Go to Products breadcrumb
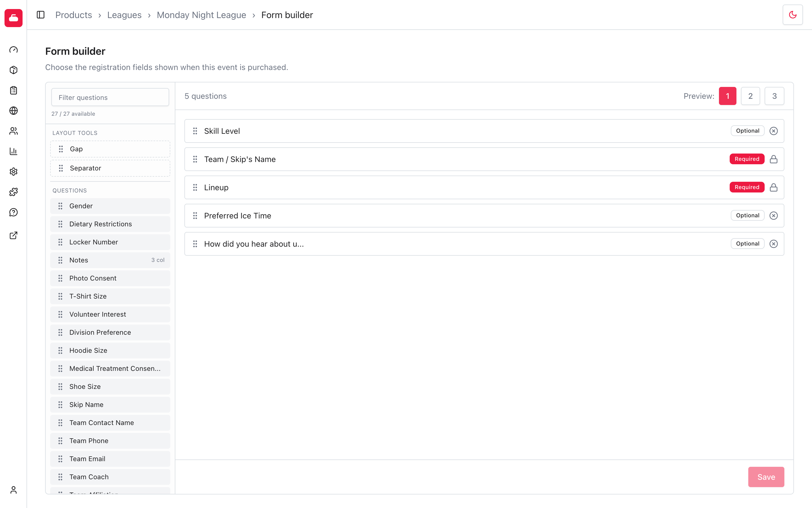This screenshot has height=508, width=812. tap(74, 15)
